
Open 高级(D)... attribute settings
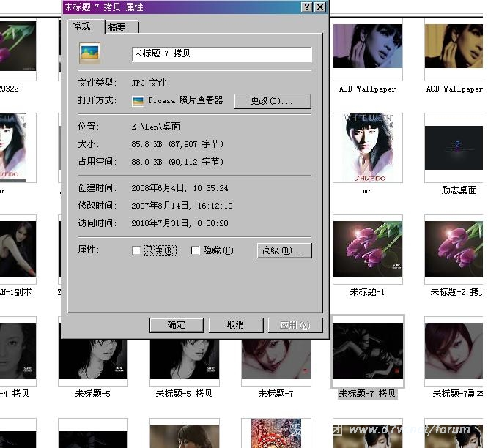[x=284, y=251]
